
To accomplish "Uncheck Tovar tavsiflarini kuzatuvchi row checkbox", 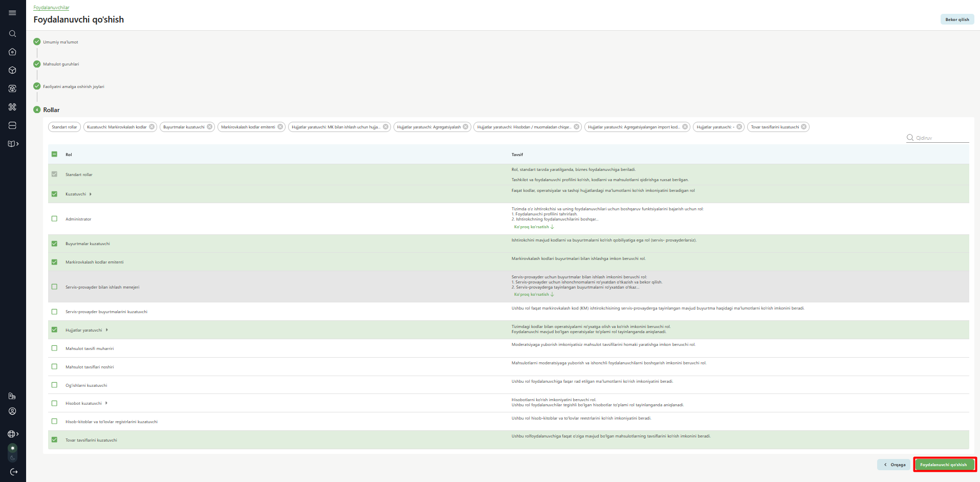I will (54, 440).
